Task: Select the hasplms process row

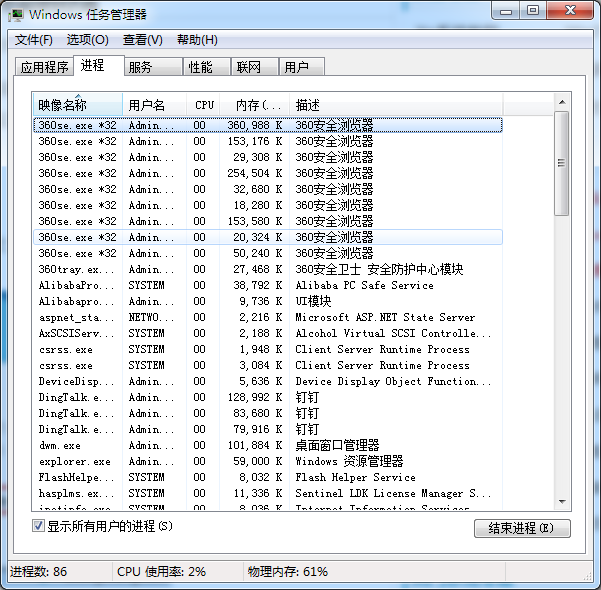Action: (x=268, y=493)
